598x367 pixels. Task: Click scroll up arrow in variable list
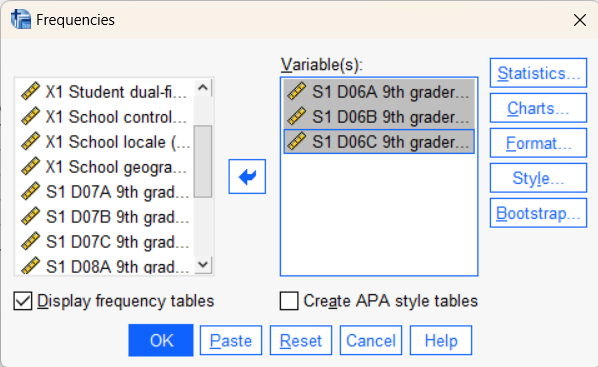pos(203,88)
